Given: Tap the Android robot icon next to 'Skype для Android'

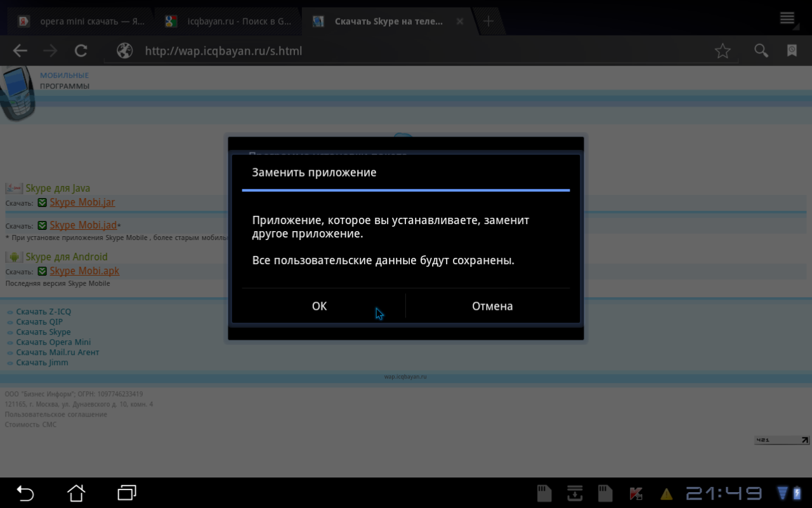Looking at the screenshot, I should coord(14,257).
